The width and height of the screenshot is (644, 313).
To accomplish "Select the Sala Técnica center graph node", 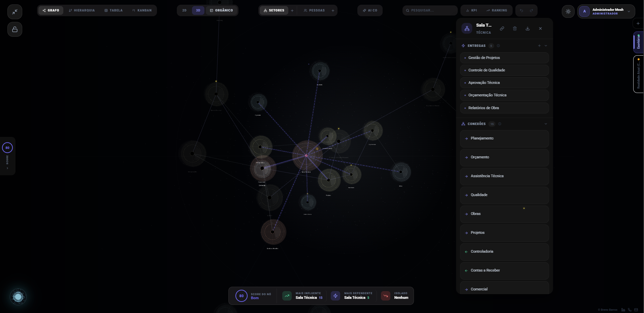I will [x=306, y=156].
